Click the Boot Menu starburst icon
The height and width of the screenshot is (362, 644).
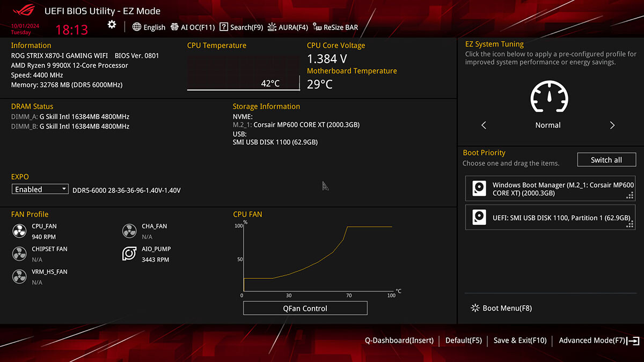(474, 308)
